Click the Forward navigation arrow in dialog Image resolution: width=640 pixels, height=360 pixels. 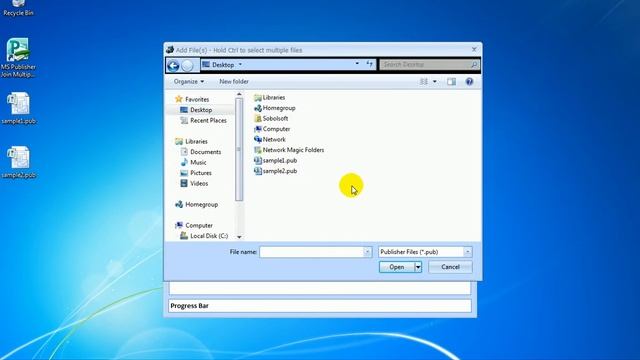pyautogui.click(x=187, y=65)
